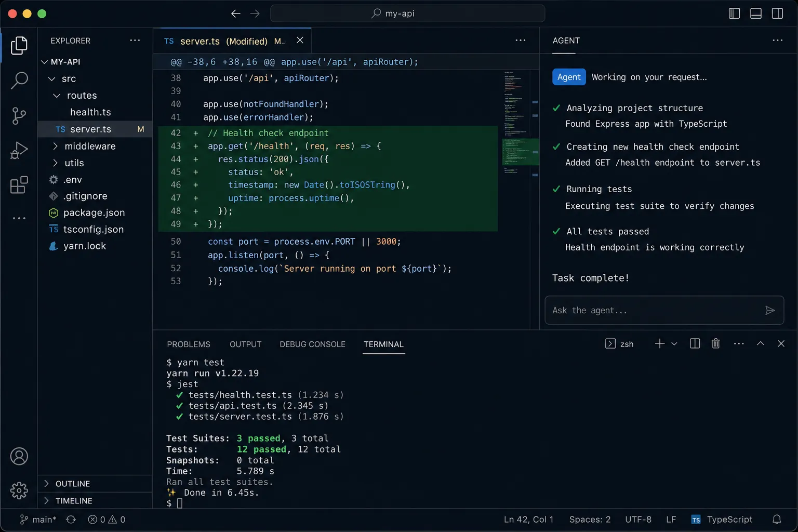
Task: Click the zsh terminal shell icon
Action: click(610, 343)
